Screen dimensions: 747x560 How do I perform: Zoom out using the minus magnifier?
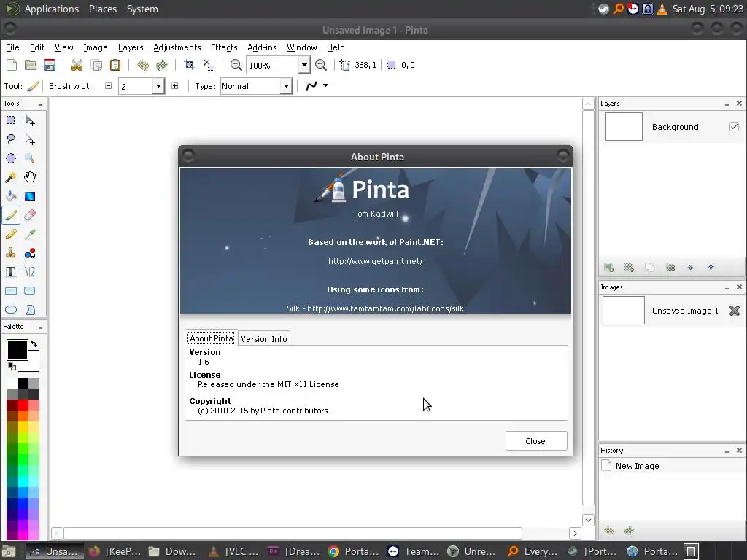(x=236, y=65)
